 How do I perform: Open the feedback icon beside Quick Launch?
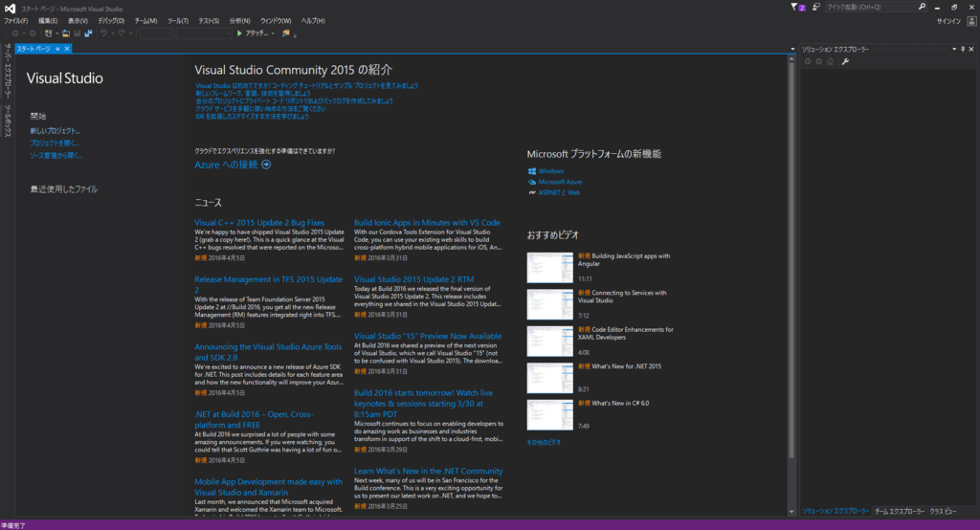coord(816,7)
